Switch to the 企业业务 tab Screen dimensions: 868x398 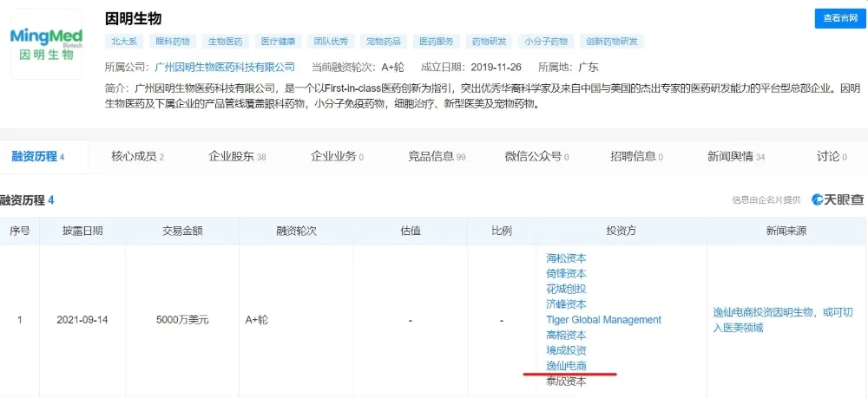337,157
